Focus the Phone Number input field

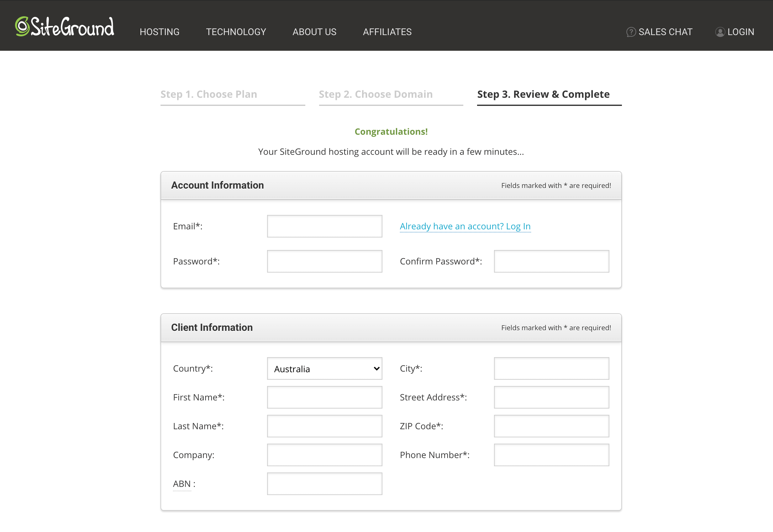(x=552, y=455)
